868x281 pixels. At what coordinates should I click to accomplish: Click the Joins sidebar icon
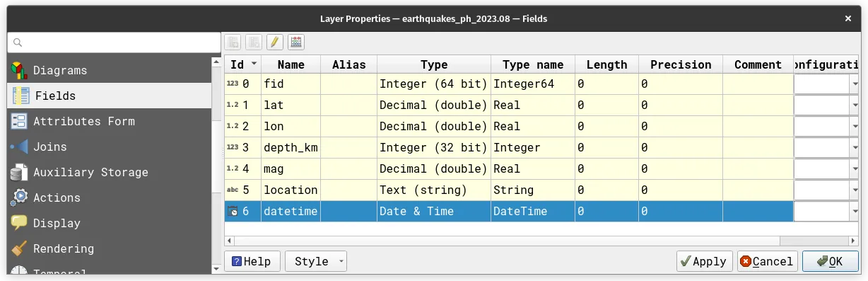click(19, 147)
